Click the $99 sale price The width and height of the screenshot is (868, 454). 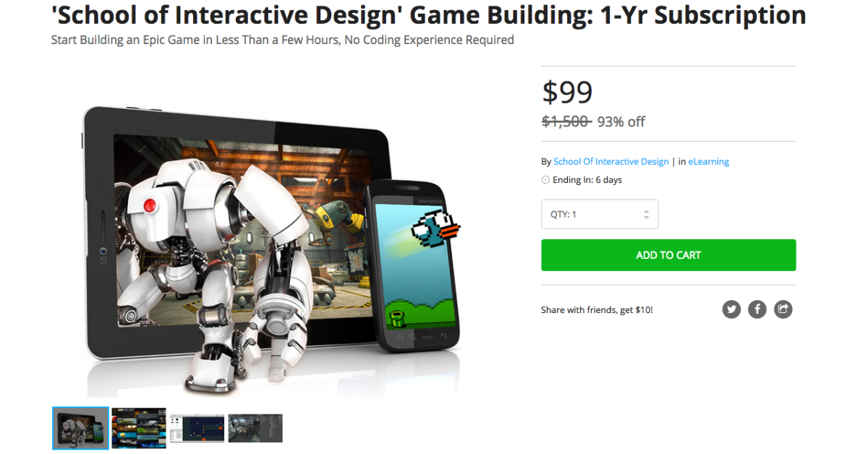568,92
